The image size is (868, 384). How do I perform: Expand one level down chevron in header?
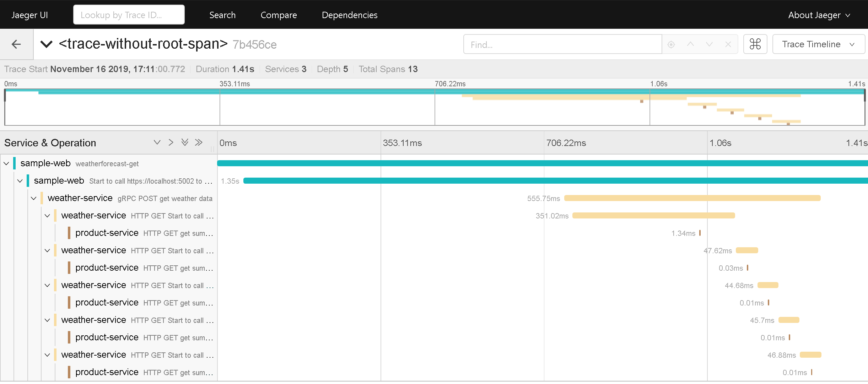(x=157, y=142)
